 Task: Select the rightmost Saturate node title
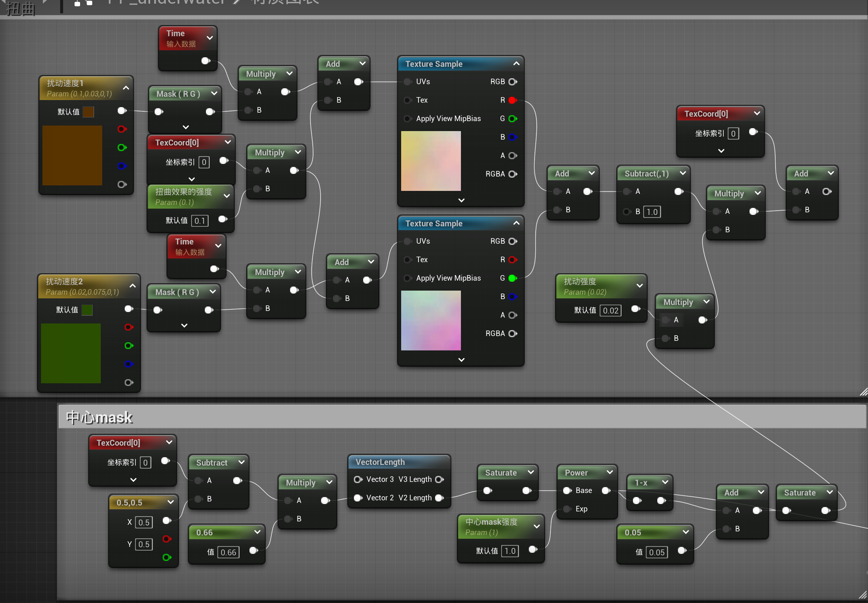point(800,493)
